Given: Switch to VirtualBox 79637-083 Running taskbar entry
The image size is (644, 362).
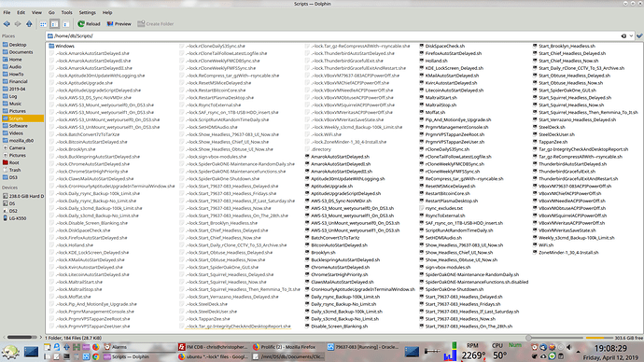Looking at the screenshot, I should [x=363, y=347].
